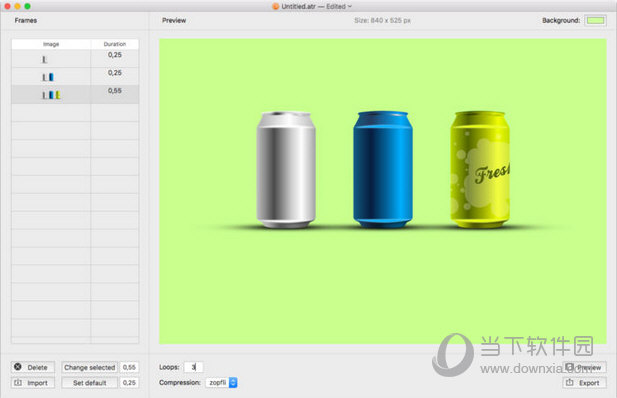Click the yellow minimize window button
The height and width of the screenshot is (398, 617).
[x=17, y=6]
